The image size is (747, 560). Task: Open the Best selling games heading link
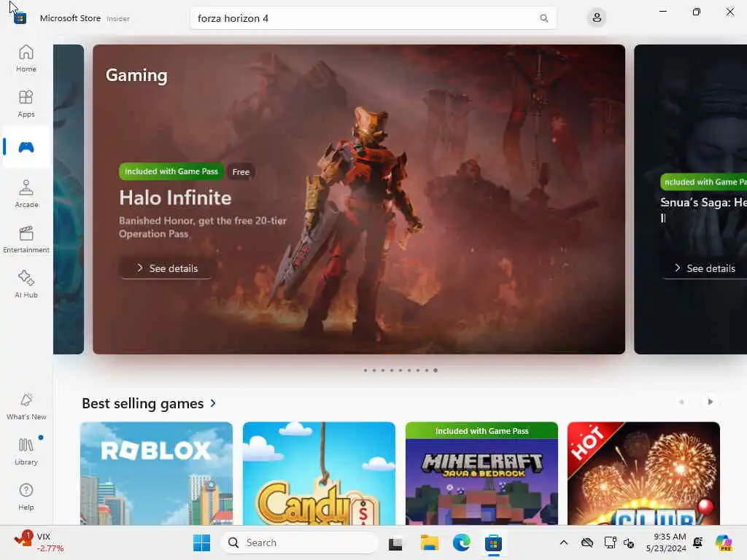coord(142,404)
